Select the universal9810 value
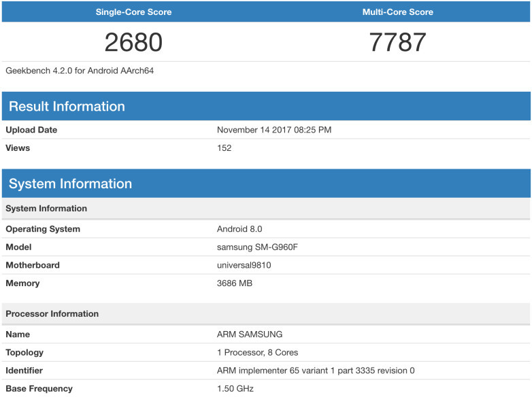 (244, 265)
